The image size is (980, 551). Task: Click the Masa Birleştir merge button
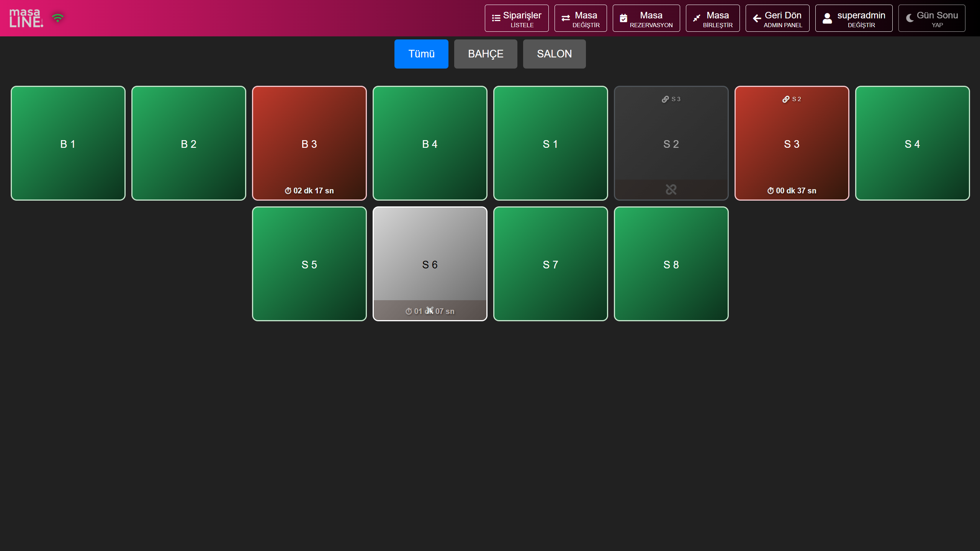click(712, 18)
